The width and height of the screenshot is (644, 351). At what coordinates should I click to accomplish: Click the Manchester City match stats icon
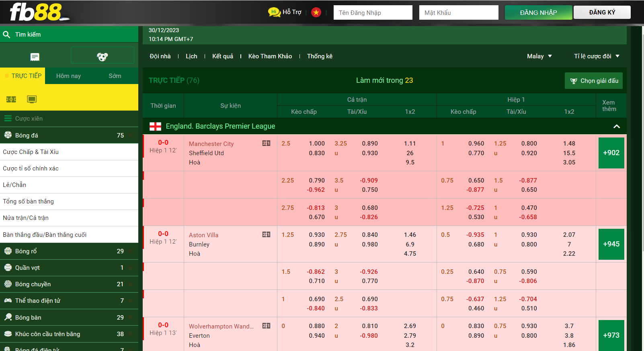click(x=266, y=143)
